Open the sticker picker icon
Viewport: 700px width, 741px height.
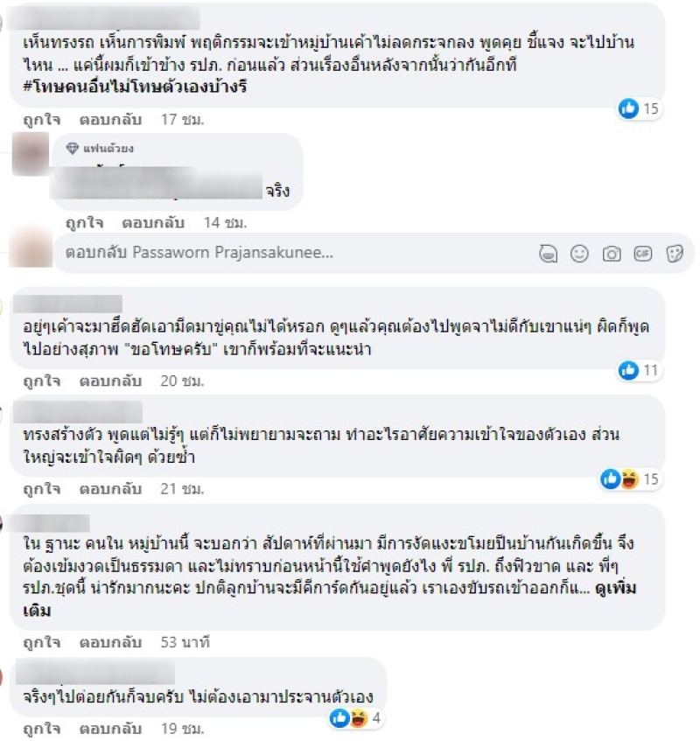(x=675, y=254)
